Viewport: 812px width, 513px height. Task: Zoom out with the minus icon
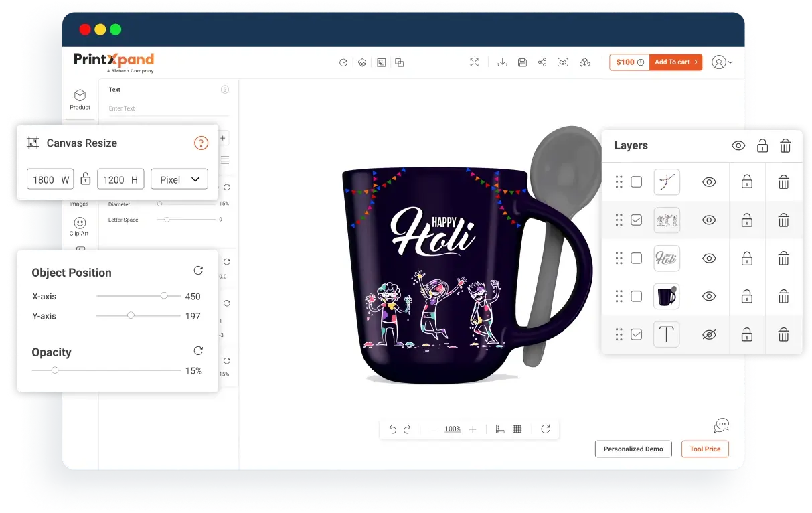(434, 429)
